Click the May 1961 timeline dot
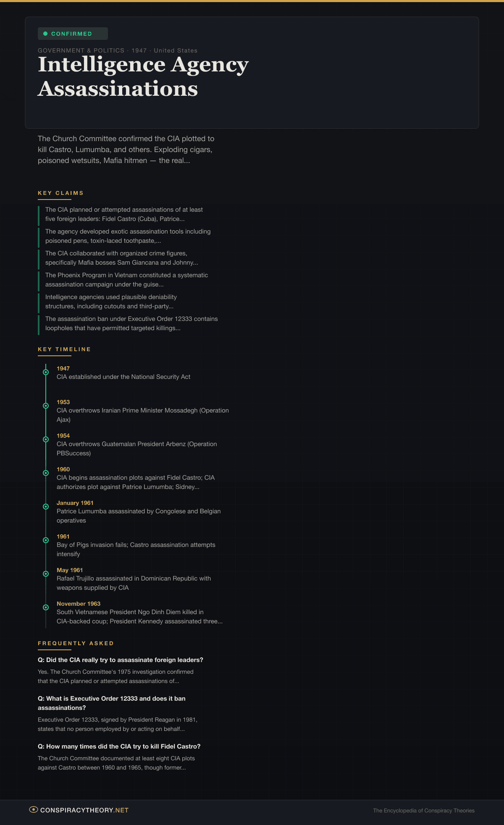The image size is (504, 825). (x=46, y=574)
